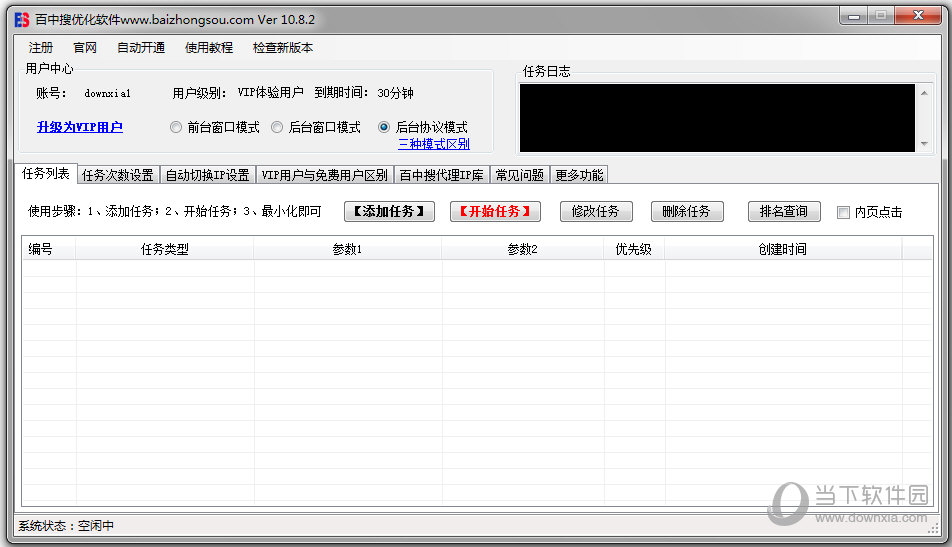Click the 升级为VIP用户 link
Viewport: 952px width, 547px height.
pyautogui.click(x=80, y=127)
